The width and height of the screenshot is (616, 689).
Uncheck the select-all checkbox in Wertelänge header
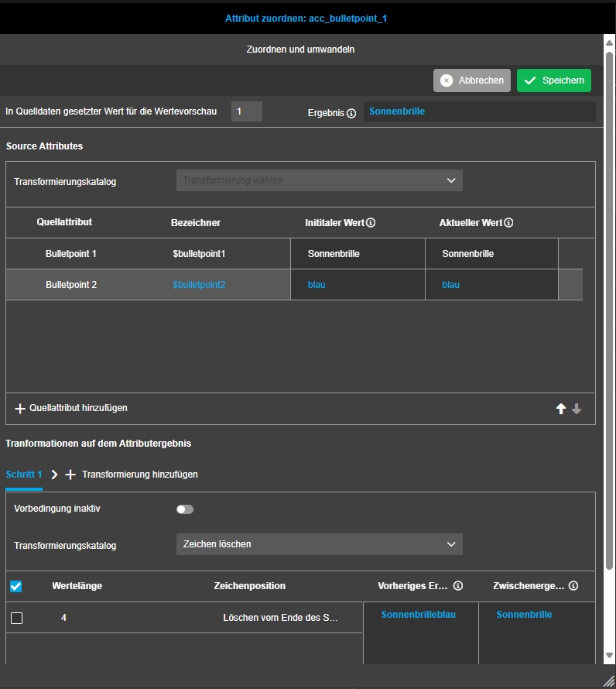[16, 587]
